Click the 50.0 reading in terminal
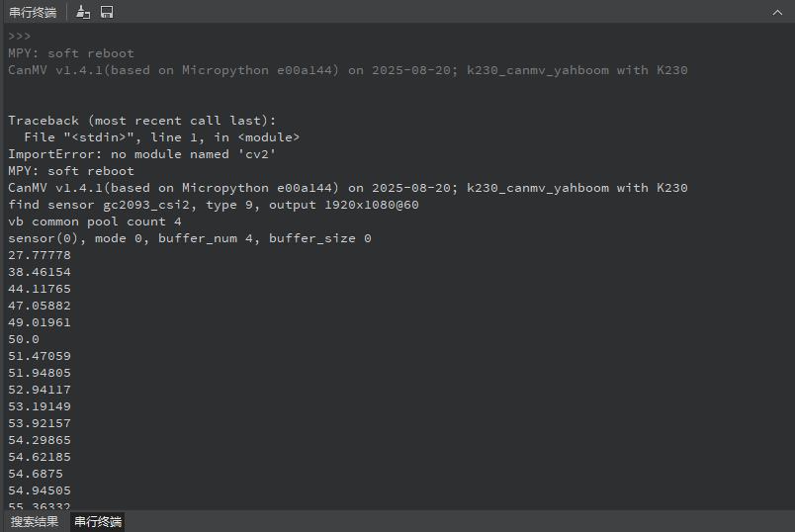This screenshot has width=795, height=532. 24,339
